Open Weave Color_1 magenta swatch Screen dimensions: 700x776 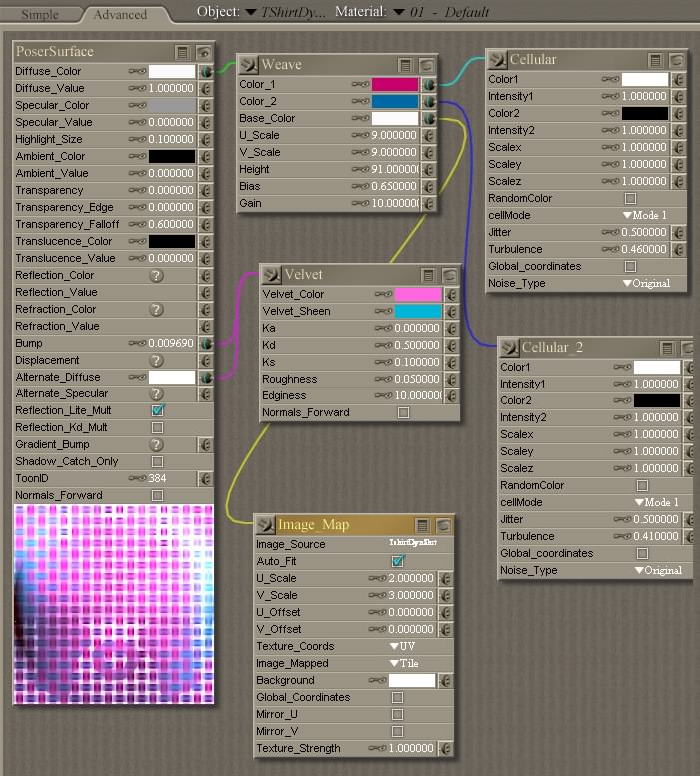click(x=395, y=84)
